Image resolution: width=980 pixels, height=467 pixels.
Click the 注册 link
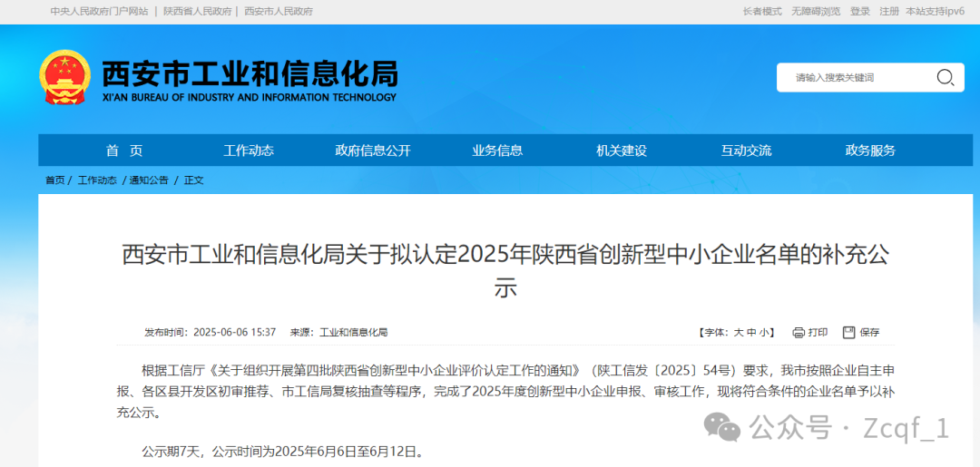(x=888, y=11)
